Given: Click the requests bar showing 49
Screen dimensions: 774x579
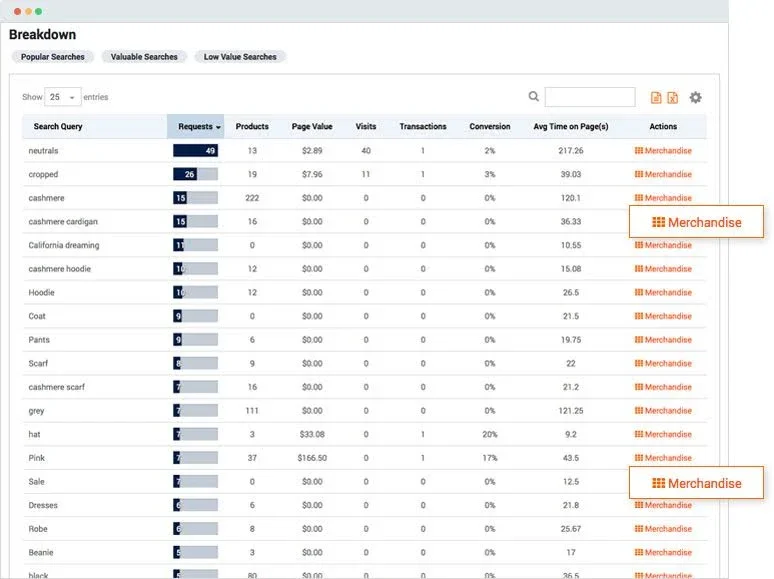Looking at the screenshot, I should pos(195,151).
